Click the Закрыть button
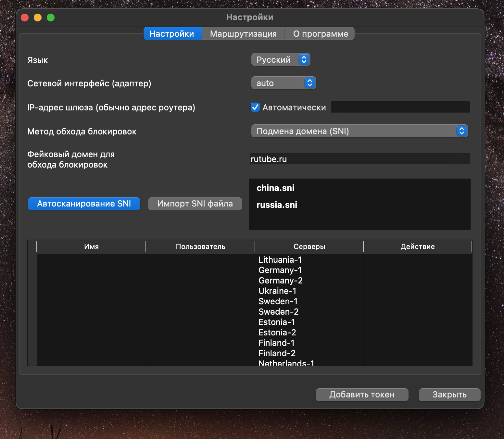Viewport: 504px width, 439px height. pyautogui.click(x=450, y=395)
